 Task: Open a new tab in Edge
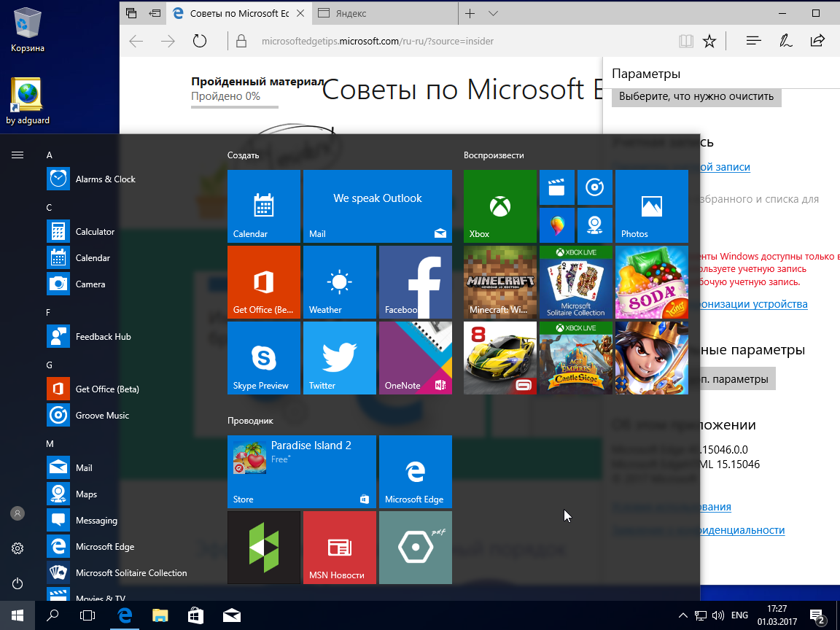click(470, 13)
